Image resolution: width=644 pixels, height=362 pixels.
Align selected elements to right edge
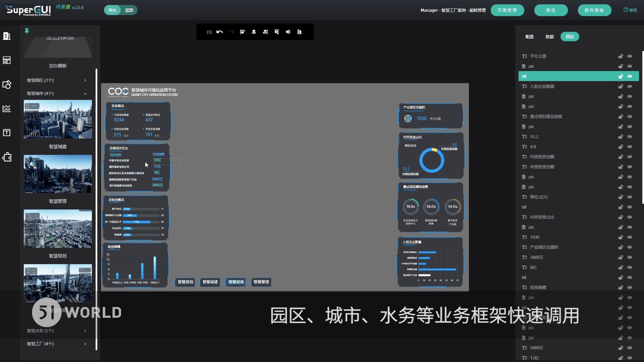(x=265, y=32)
